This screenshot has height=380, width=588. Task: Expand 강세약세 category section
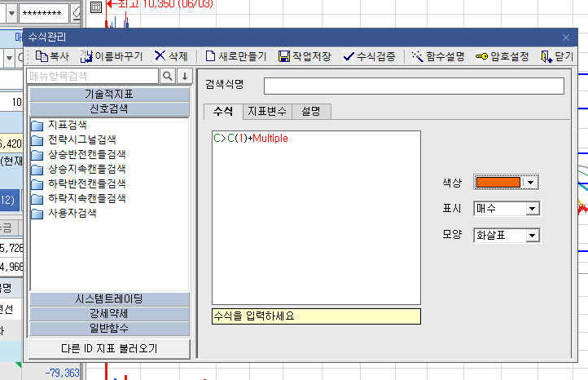pos(109,313)
